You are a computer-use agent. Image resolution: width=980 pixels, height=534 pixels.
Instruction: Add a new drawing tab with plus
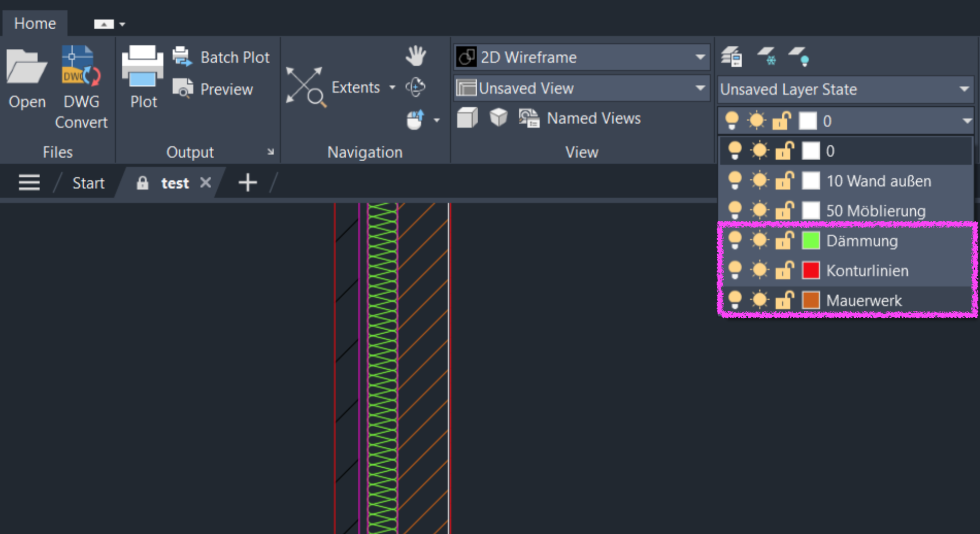coord(248,182)
